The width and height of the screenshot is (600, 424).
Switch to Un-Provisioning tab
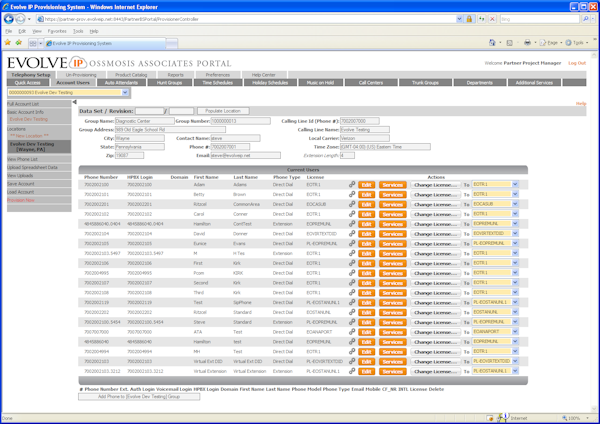tap(81, 75)
